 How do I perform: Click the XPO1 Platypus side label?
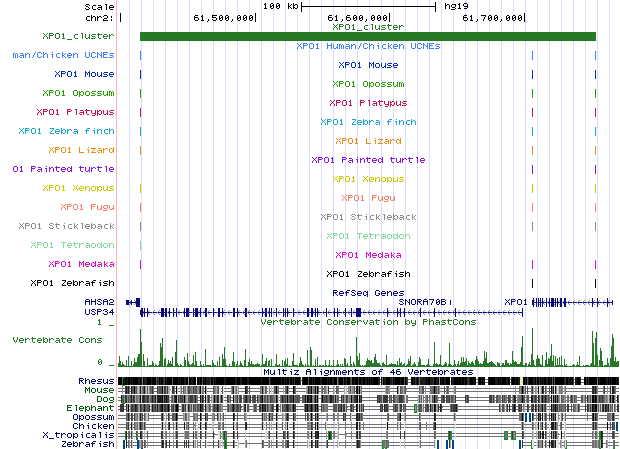(x=75, y=111)
